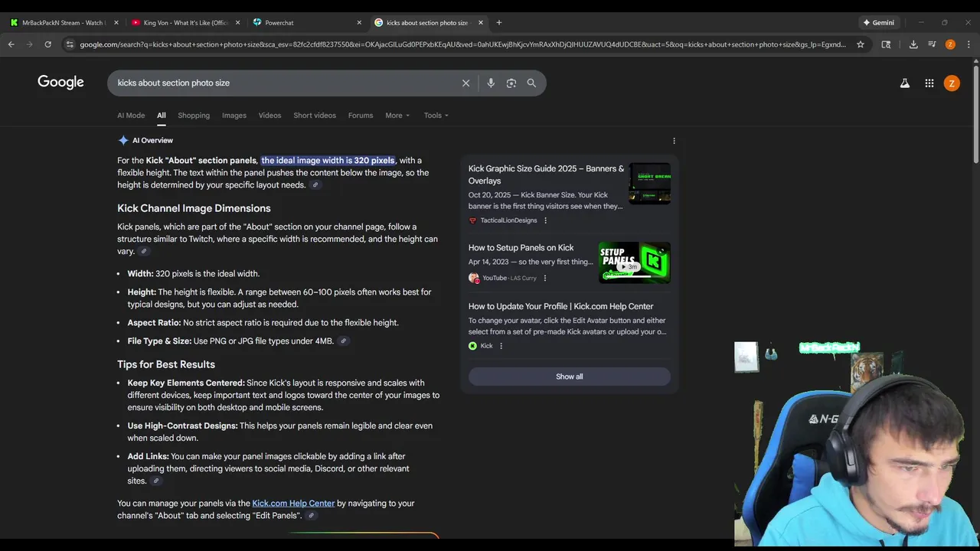Select the Shopping results tab
The image size is (980, 551).
(x=194, y=116)
